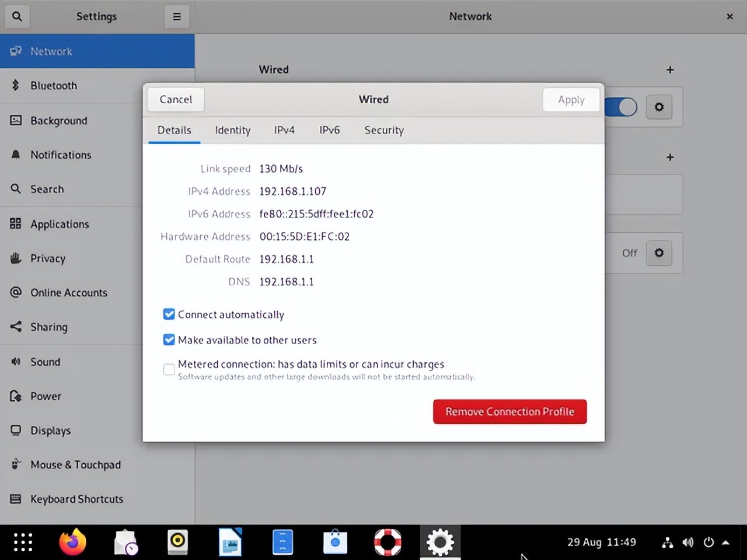This screenshot has width=747, height=560.
Task: Toggle the wired connection switch off
Action: [x=621, y=107]
